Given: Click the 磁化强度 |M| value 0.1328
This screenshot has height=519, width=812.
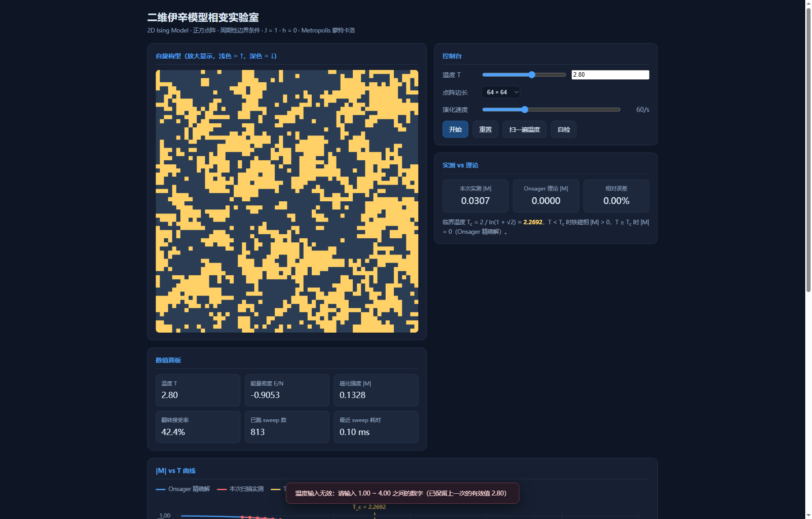Looking at the screenshot, I should point(352,395).
